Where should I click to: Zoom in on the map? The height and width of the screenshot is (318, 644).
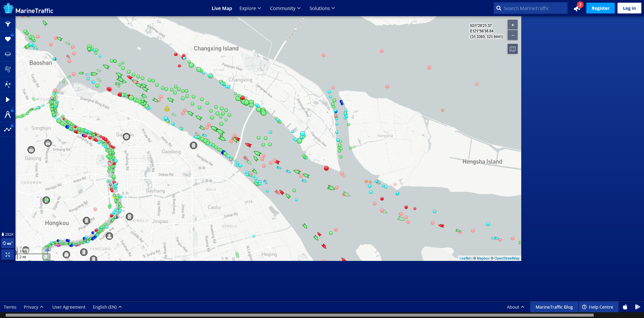513,25
